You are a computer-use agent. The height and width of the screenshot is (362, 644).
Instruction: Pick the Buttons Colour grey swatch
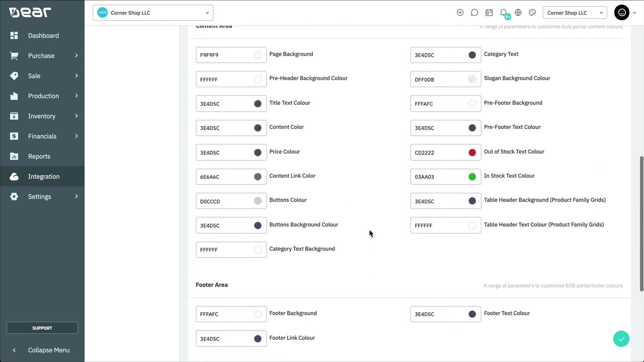(x=258, y=201)
